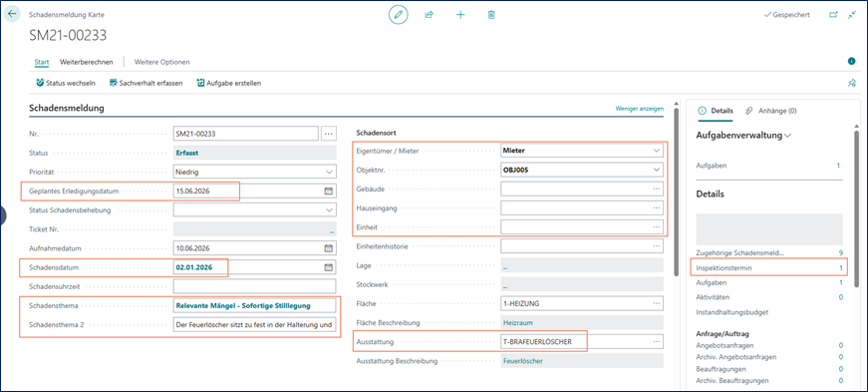Delete record with trash icon

tap(491, 15)
